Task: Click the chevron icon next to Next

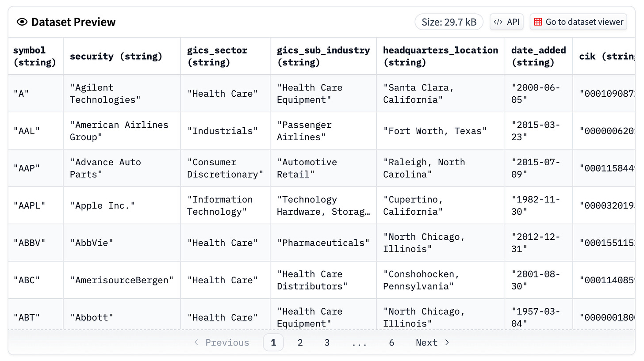Action: 446,342
